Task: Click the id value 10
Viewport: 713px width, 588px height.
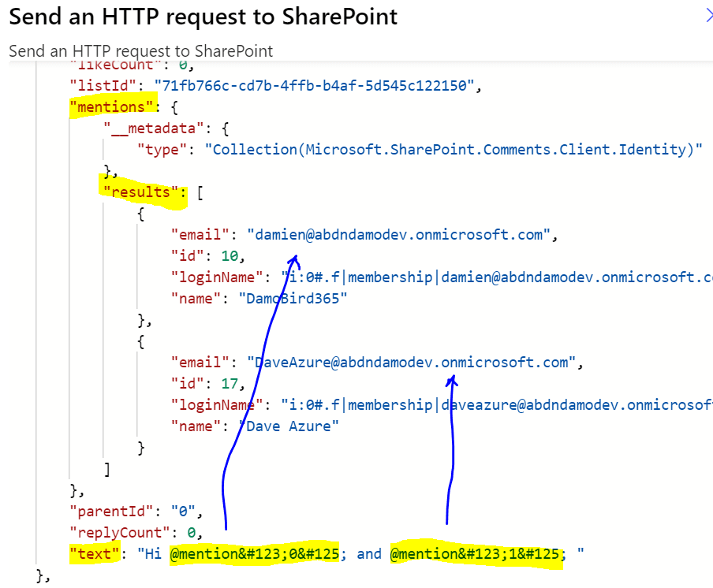Action: tap(230, 256)
